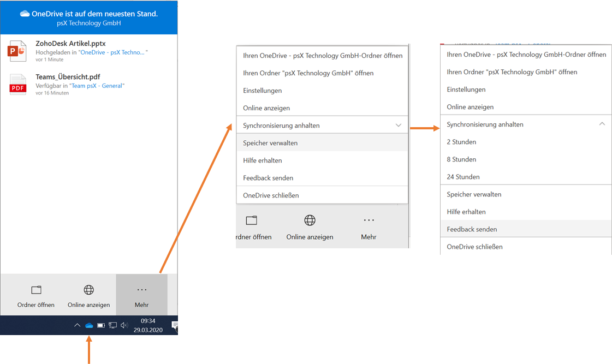Click the battery icon in the taskbar
Screen dimensions: 612x364
pyautogui.click(x=101, y=325)
